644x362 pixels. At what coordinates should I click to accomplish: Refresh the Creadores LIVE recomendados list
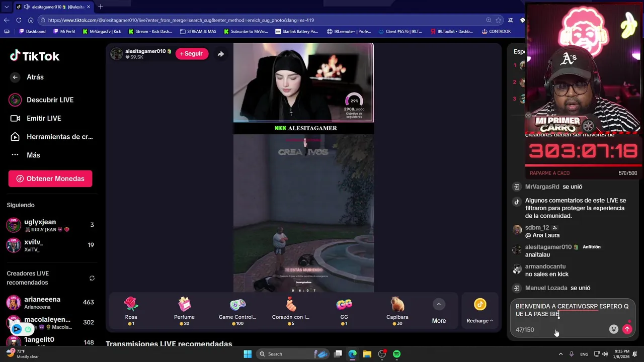coord(92,278)
